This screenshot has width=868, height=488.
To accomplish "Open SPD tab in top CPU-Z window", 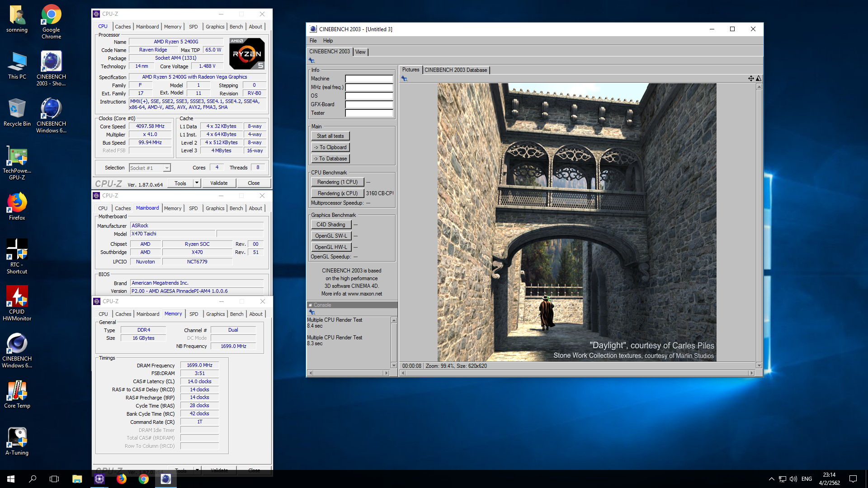I will [193, 27].
